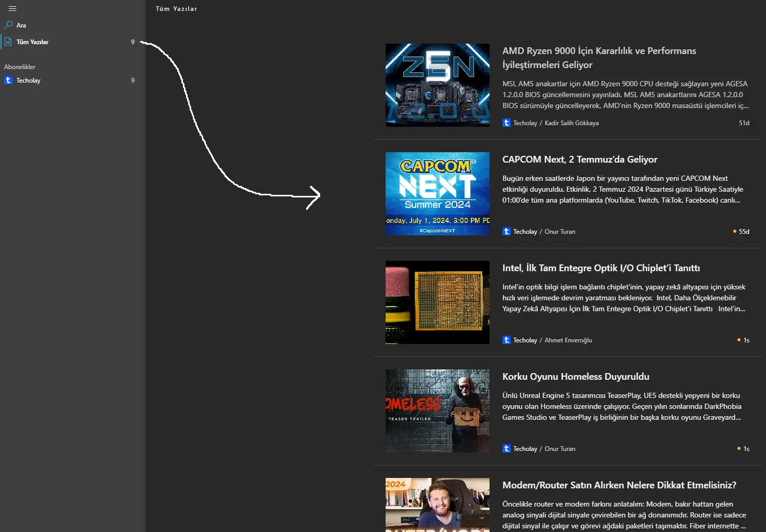Open AMD Ryzen 9000 article thumbnail
The image size is (766, 532).
click(x=438, y=85)
